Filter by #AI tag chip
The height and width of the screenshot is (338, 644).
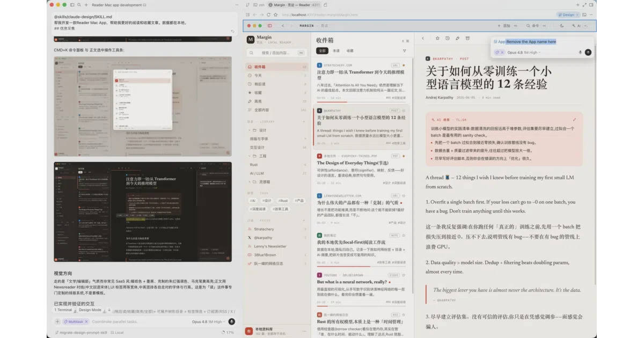(253, 201)
